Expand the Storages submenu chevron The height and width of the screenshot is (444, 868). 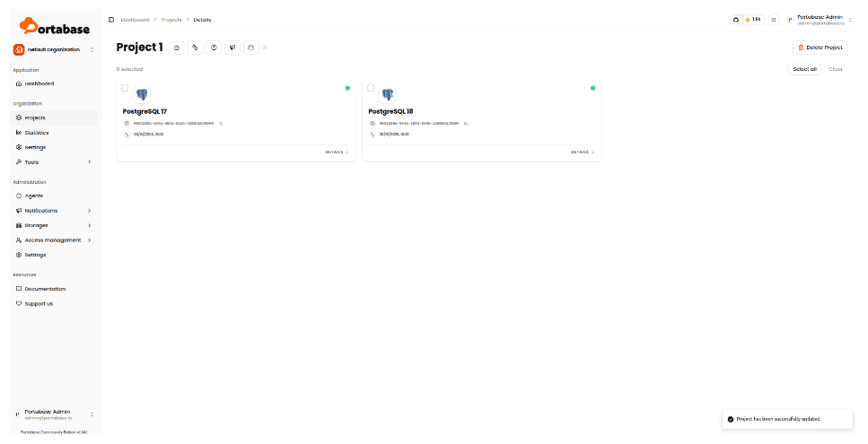coord(90,226)
